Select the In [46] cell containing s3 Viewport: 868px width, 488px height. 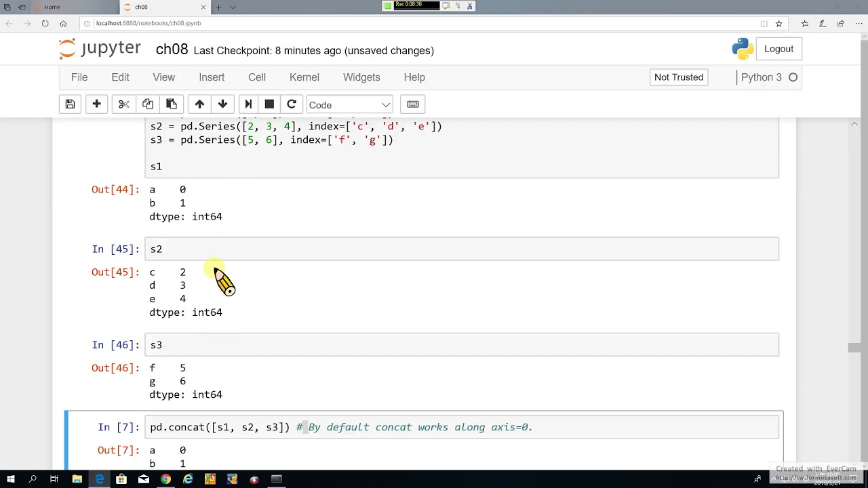tap(462, 345)
